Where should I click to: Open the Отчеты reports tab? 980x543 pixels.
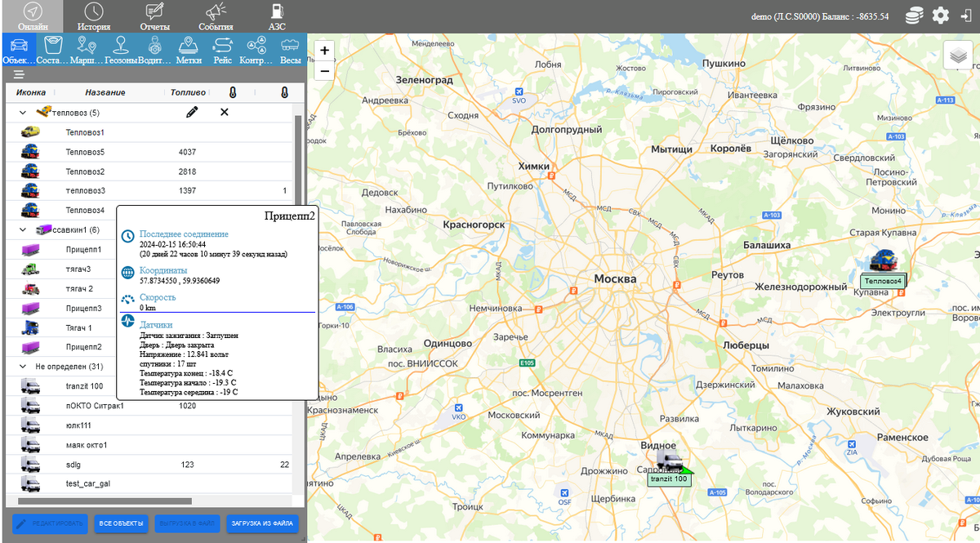click(154, 16)
